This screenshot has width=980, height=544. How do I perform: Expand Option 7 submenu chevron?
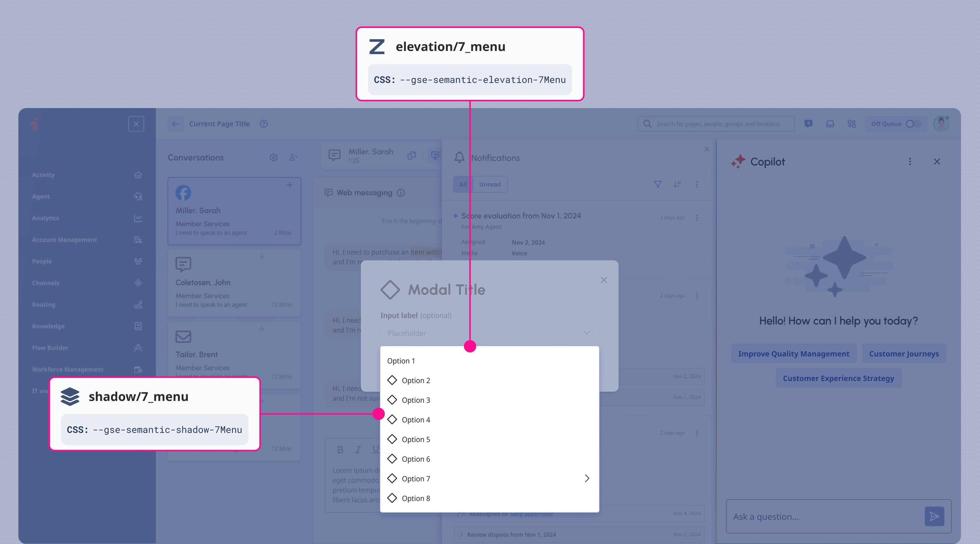587,479
